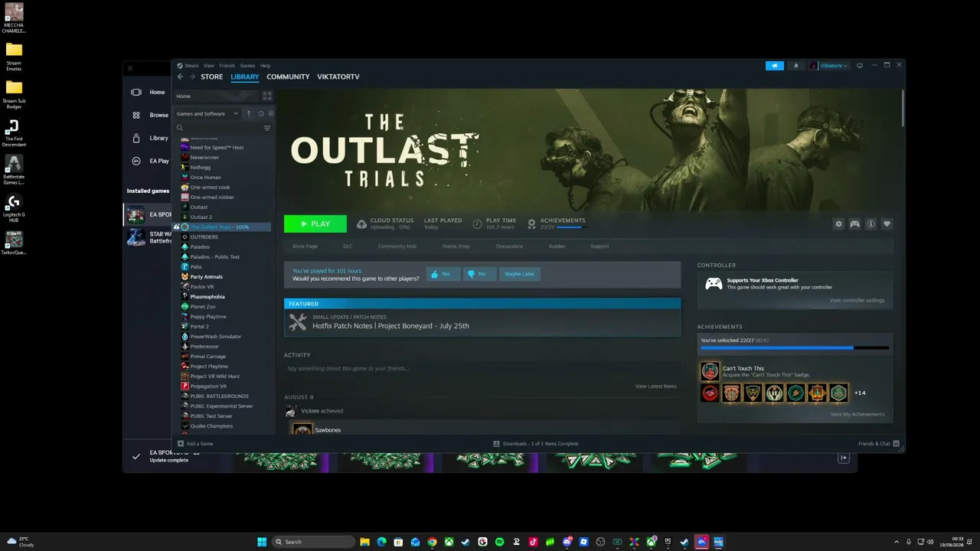Open the Store Page link

305,246
